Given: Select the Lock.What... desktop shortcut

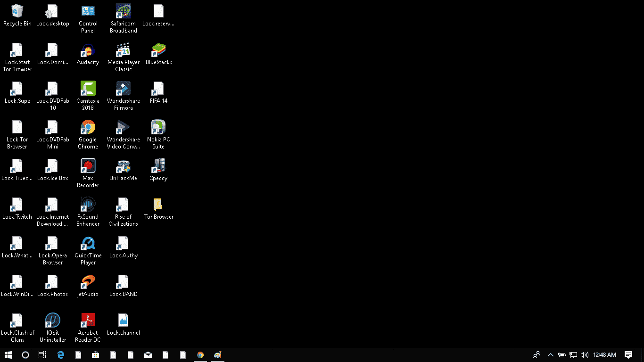Looking at the screenshot, I should click(x=17, y=247).
